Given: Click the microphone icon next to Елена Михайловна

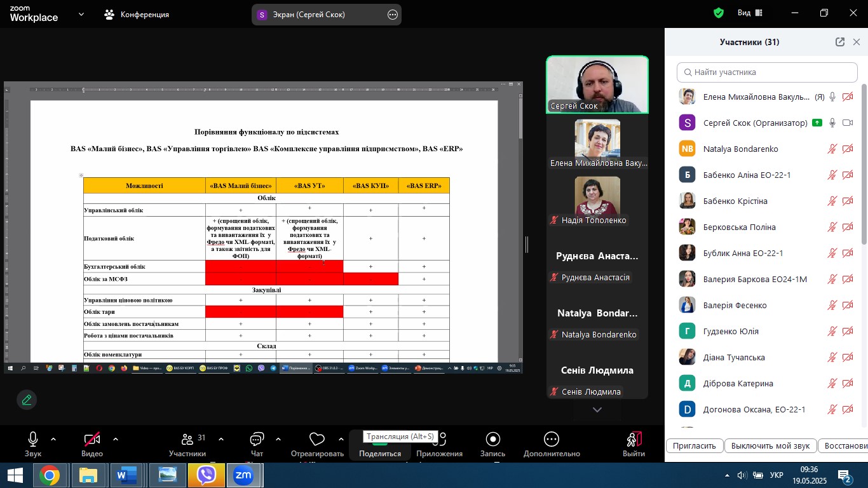Looking at the screenshot, I should (x=832, y=97).
